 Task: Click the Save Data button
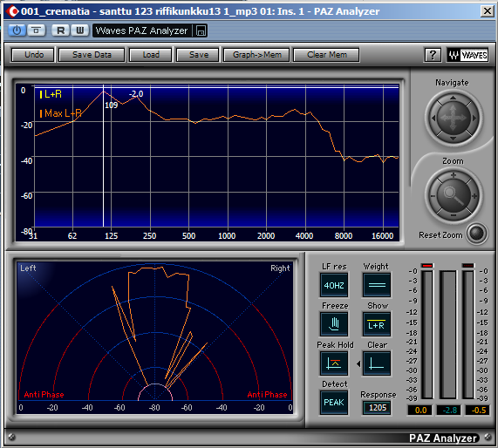coord(92,55)
